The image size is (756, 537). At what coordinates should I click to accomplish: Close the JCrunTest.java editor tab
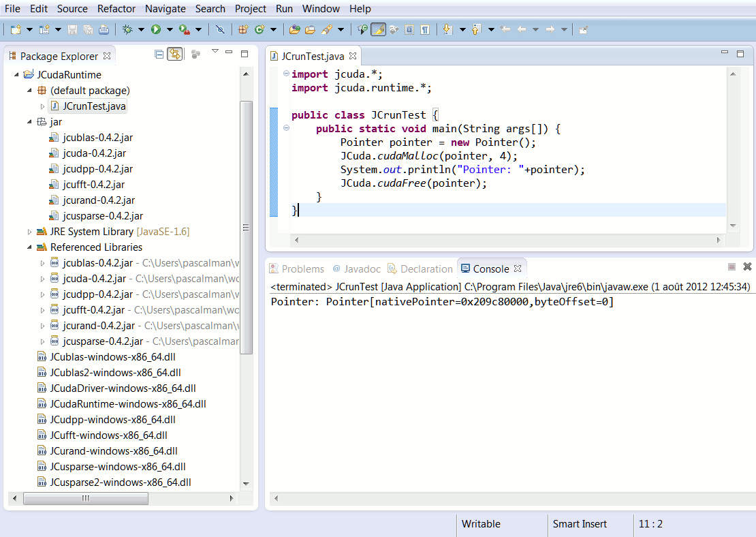[x=353, y=56]
